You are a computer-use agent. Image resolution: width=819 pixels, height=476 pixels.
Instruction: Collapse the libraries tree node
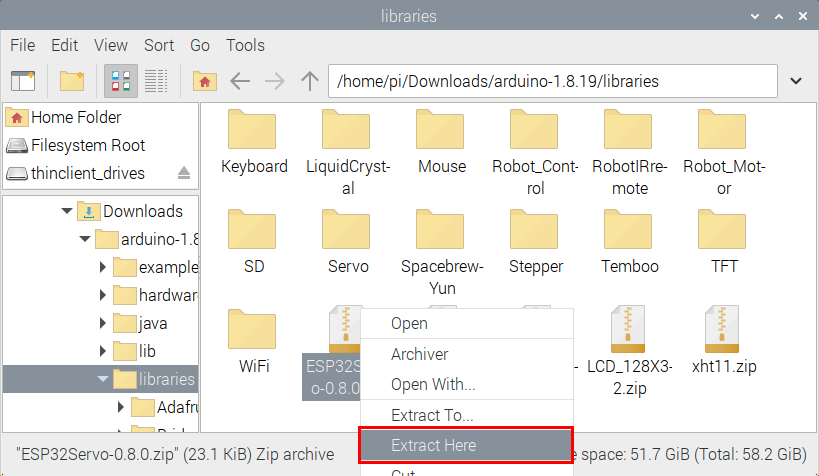(103, 379)
